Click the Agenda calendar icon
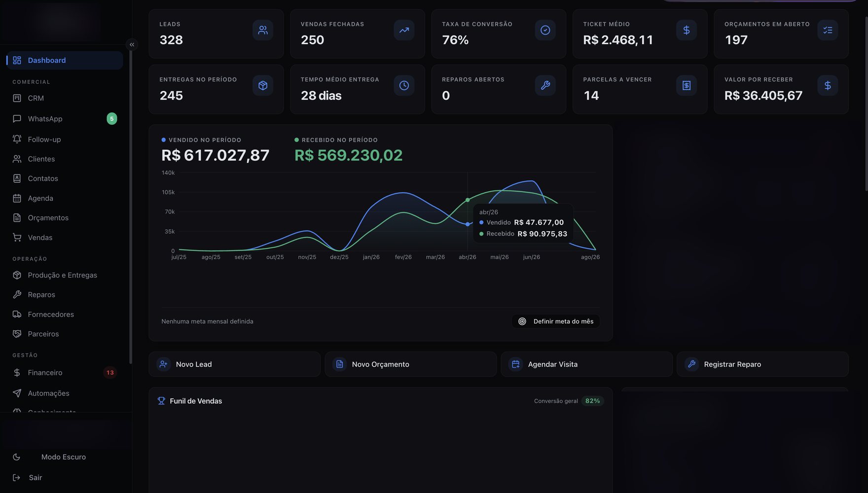This screenshot has width=868, height=493. pos(17,198)
